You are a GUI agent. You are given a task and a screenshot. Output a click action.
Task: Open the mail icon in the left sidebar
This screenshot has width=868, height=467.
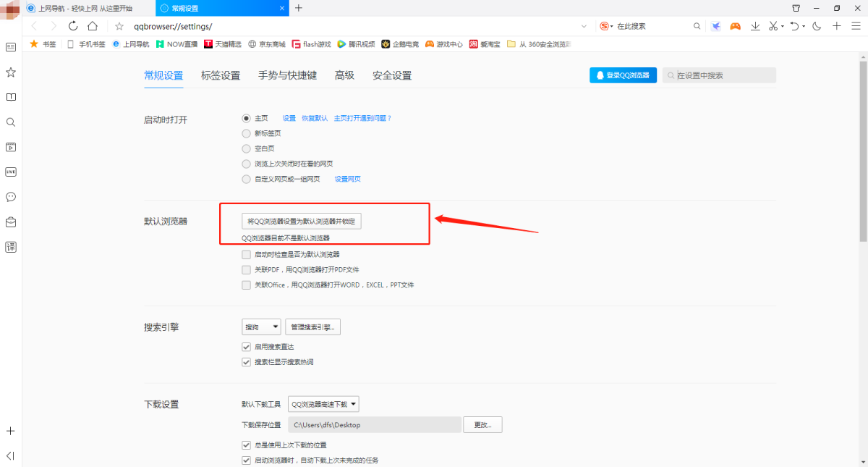pos(11,222)
